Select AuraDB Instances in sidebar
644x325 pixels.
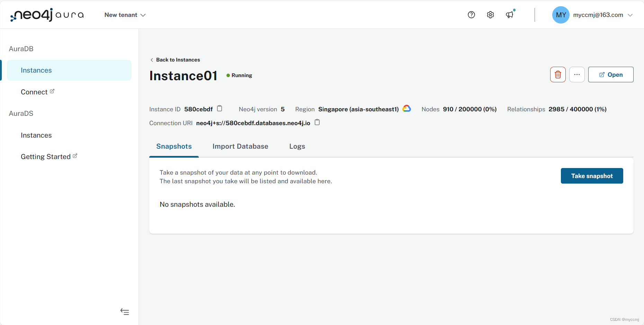69,70
